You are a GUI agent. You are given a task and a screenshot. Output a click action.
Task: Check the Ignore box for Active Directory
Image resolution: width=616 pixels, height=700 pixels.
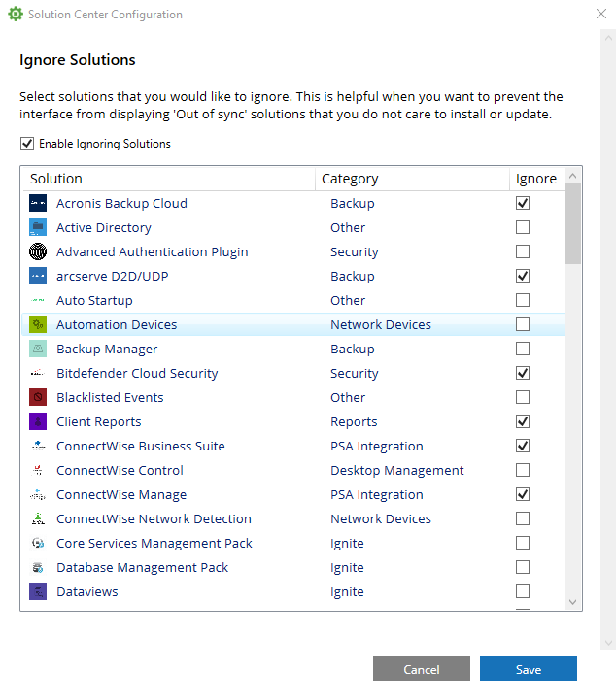[523, 228]
